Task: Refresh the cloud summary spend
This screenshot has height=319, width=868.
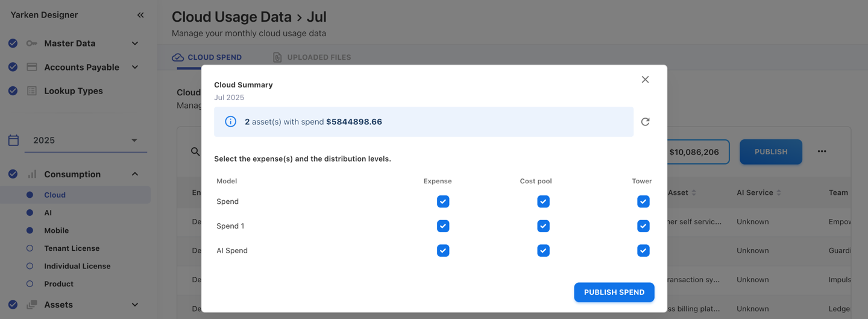Action: coord(646,122)
